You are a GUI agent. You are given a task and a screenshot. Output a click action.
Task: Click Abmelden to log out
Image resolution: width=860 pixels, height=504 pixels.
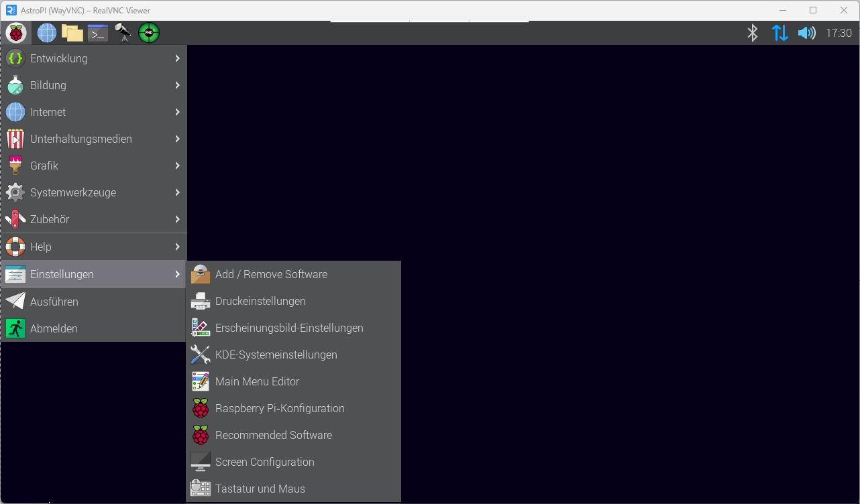54,328
